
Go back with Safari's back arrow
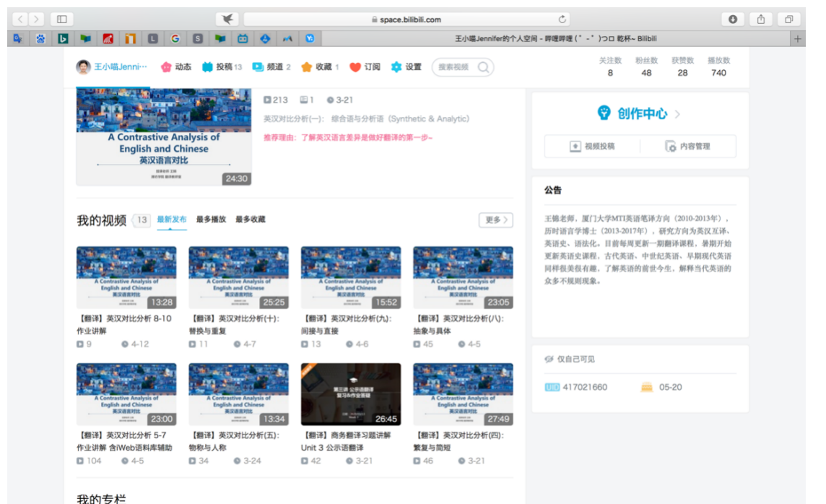point(20,19)
